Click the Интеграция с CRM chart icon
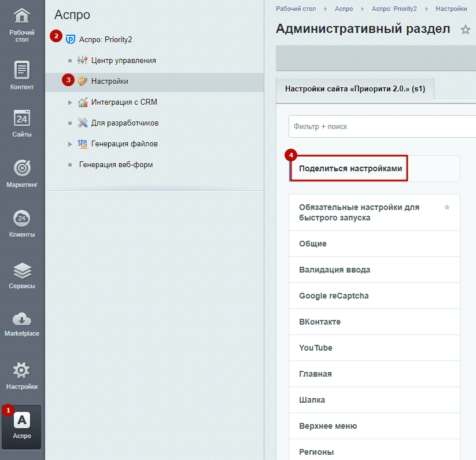This screenshot has height=460, width=476. click(83, 102)
